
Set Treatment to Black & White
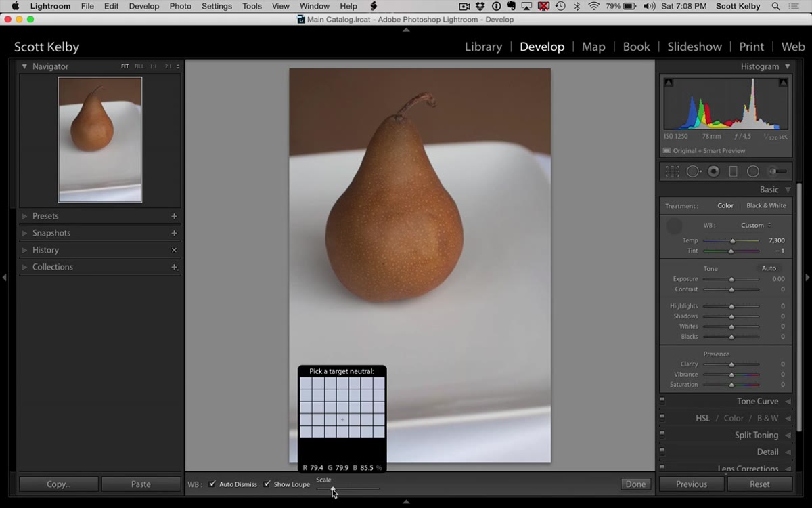click(766, 206)
